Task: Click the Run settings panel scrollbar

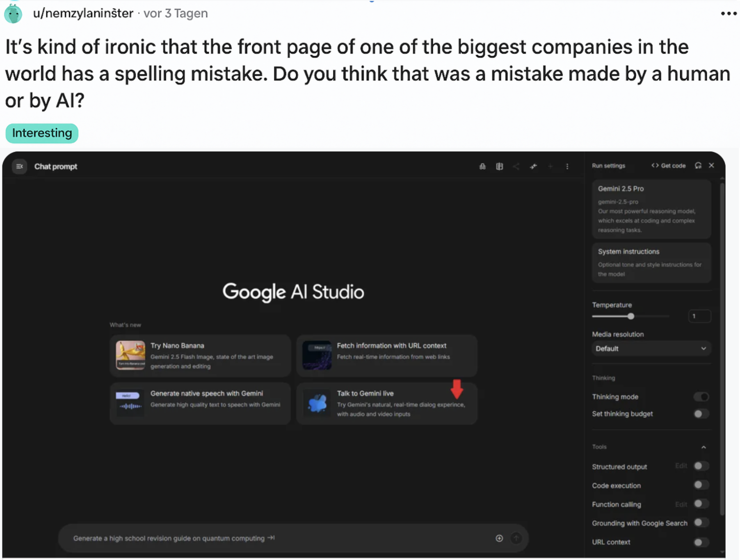Action: point(722,348)
